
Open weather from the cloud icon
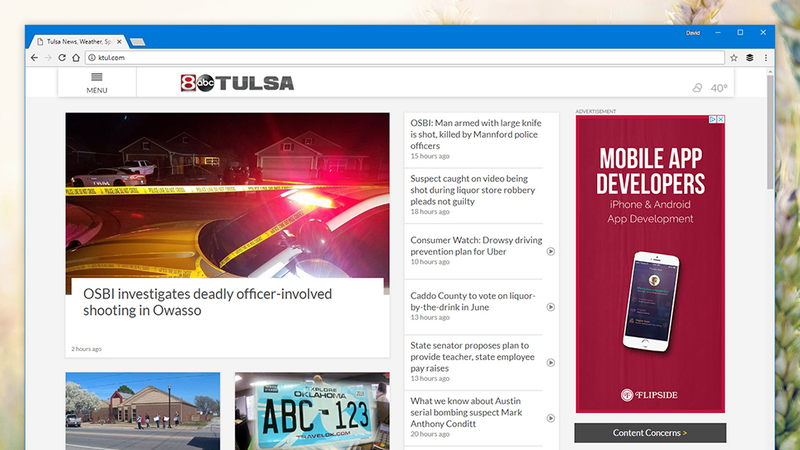click(x=697, y=88)
